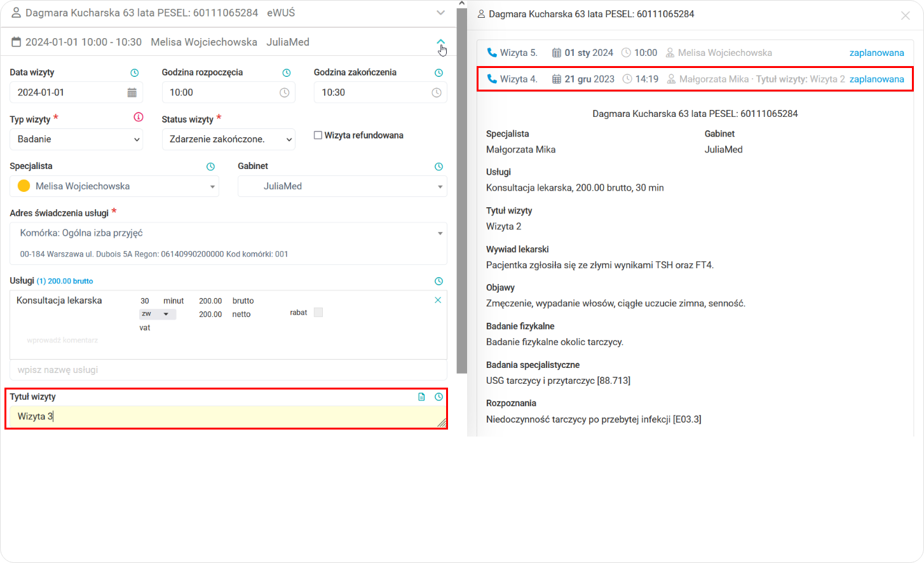Toggle the Wizyta refundowana checkbox
This screenshot has width=924, height=563.
pyautogui.click(x=318, y=135)
